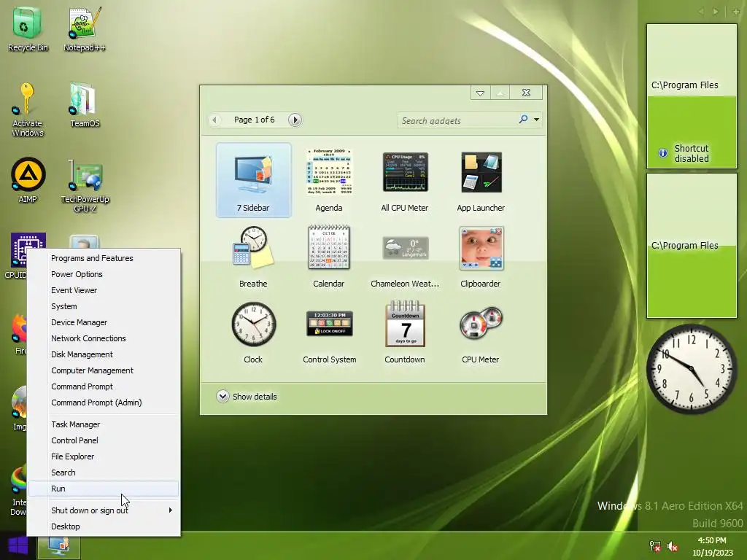This screenshot has width=747, height=560.
Task: Click the Shortcut disabled info icon
Action: click(662, 153)
